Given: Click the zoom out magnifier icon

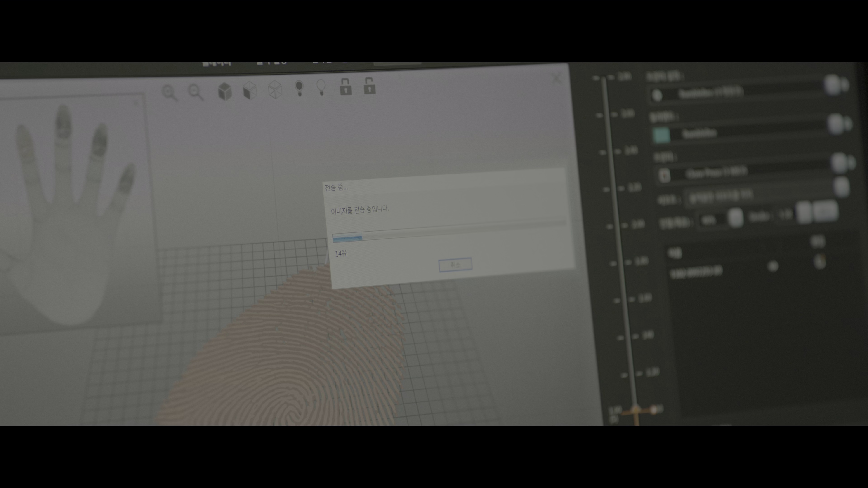Looking at the screenshot, I should (x=196, y=92).
